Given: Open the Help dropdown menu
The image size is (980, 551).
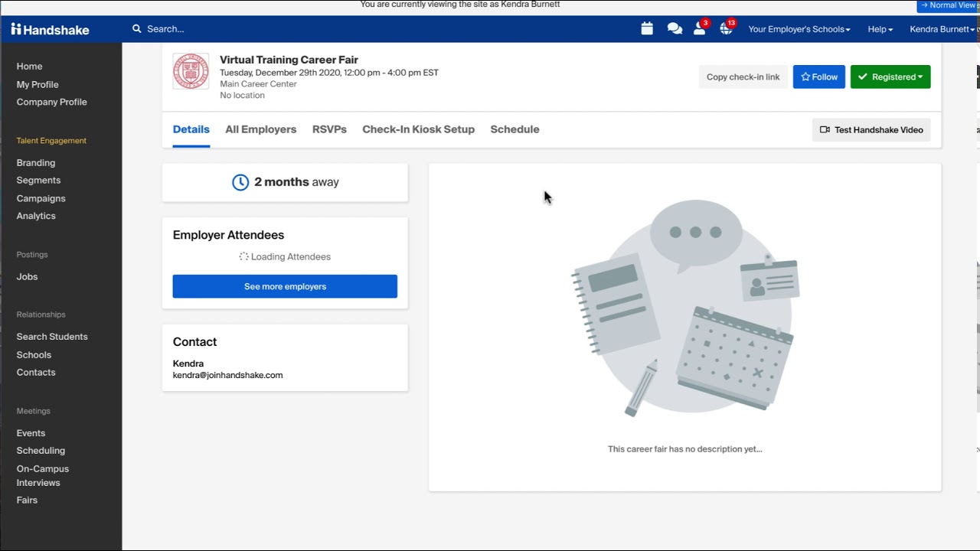Looking at the screenshot, I should pyautogui.click(x=880, y=29).
